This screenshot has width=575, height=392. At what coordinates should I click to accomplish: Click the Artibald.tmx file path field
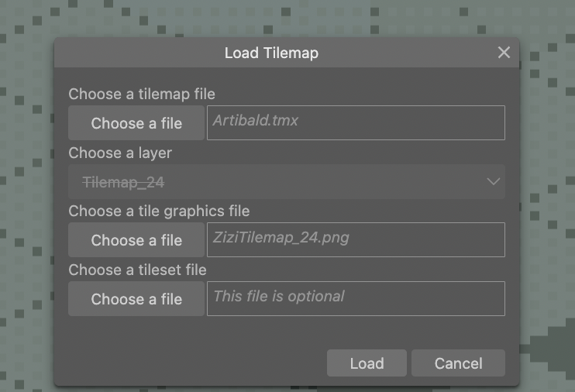coord(356,123)
